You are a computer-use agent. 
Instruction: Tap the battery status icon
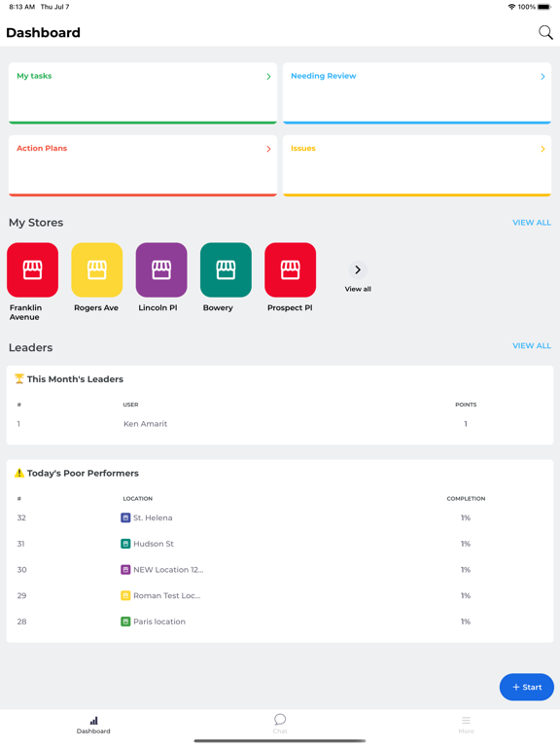[544, 7]
